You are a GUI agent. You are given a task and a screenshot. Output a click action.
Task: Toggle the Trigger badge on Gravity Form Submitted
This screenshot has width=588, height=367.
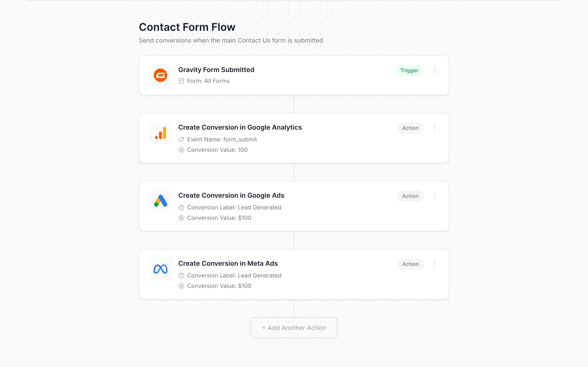409,70
